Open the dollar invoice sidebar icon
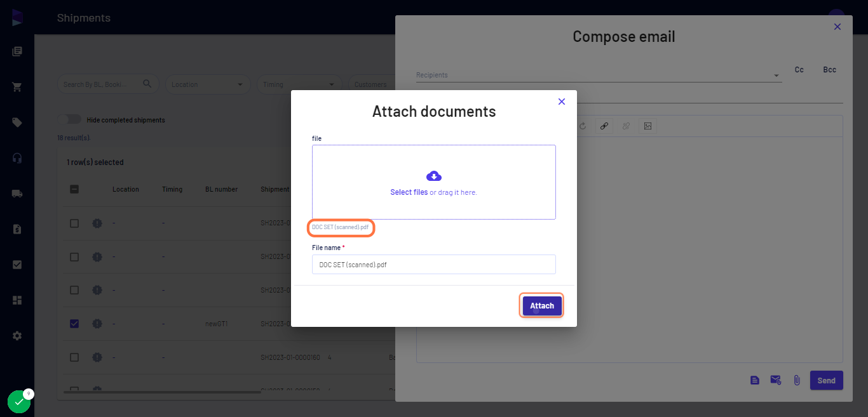The height and width of the screenshot is (417, 868). click(17, 229)
